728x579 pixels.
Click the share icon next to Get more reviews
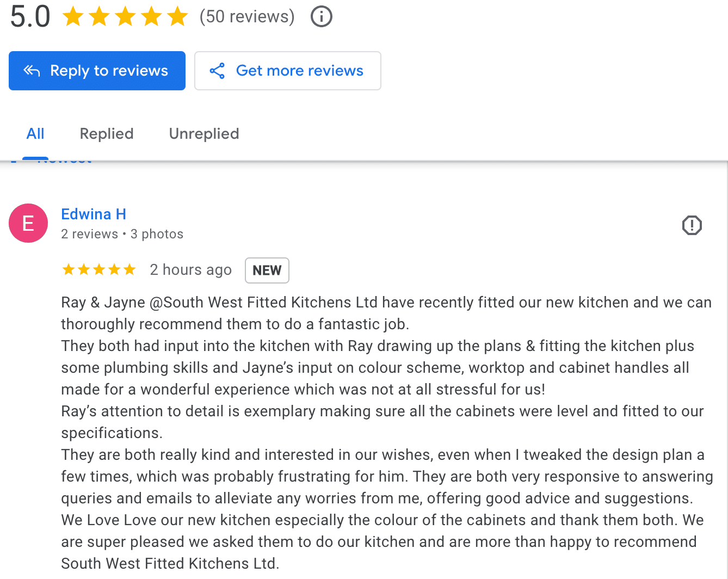click(x=218, y=71)
